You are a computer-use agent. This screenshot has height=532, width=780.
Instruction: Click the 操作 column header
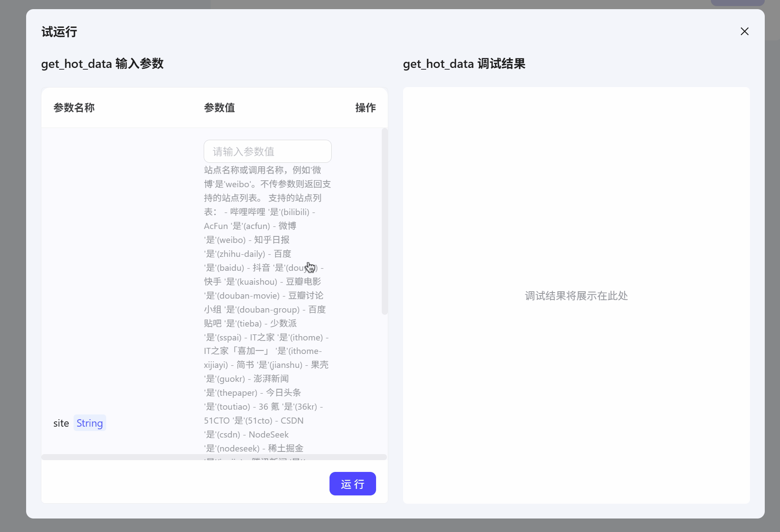tap(365, 108)
